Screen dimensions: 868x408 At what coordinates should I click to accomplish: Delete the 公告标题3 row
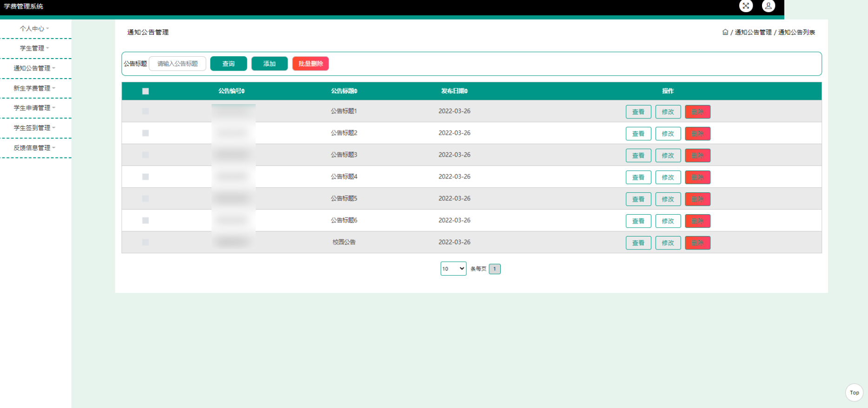click(697, 156)
